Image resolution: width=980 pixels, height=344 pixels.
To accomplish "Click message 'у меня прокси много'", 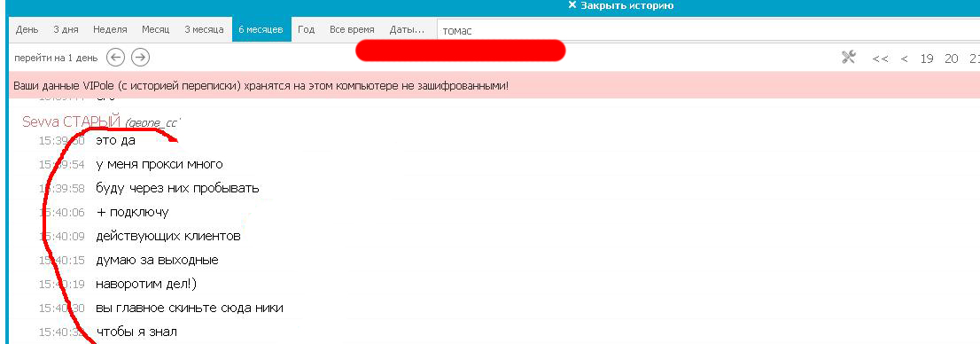I will point(159,165).
